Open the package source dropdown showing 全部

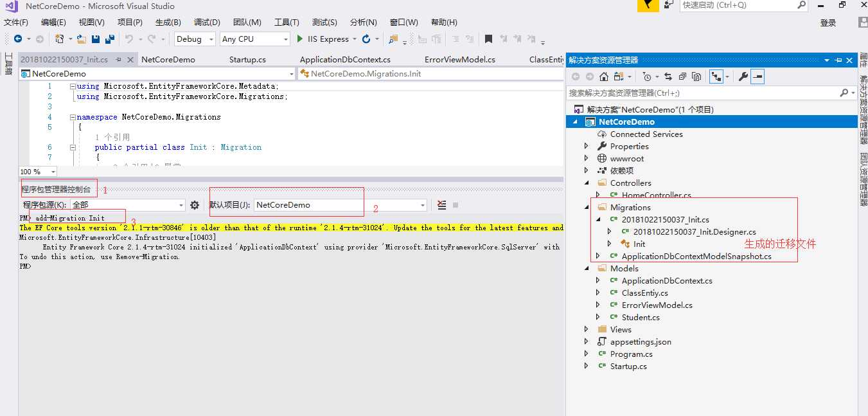128,205
